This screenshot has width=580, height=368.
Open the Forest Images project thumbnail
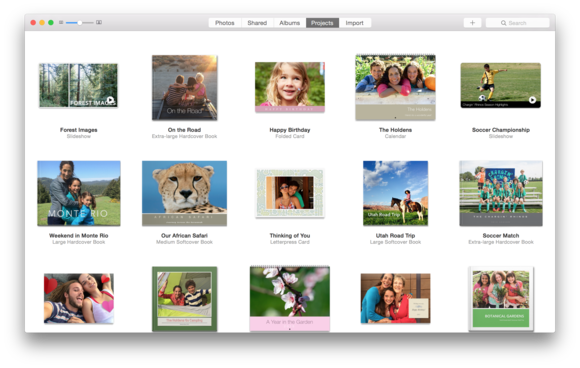pos(78,85)
